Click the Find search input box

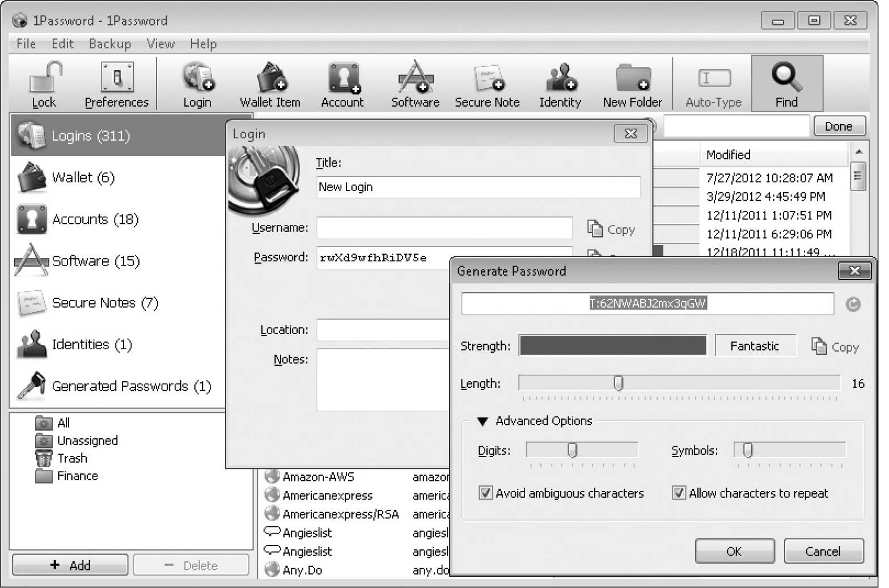coord(736,126)
